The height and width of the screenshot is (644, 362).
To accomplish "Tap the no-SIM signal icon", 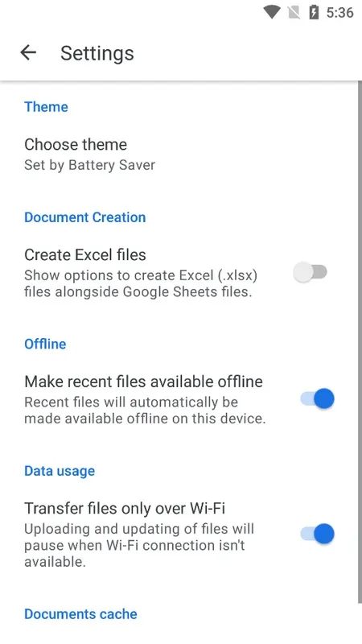I will [x=294, y=13].
